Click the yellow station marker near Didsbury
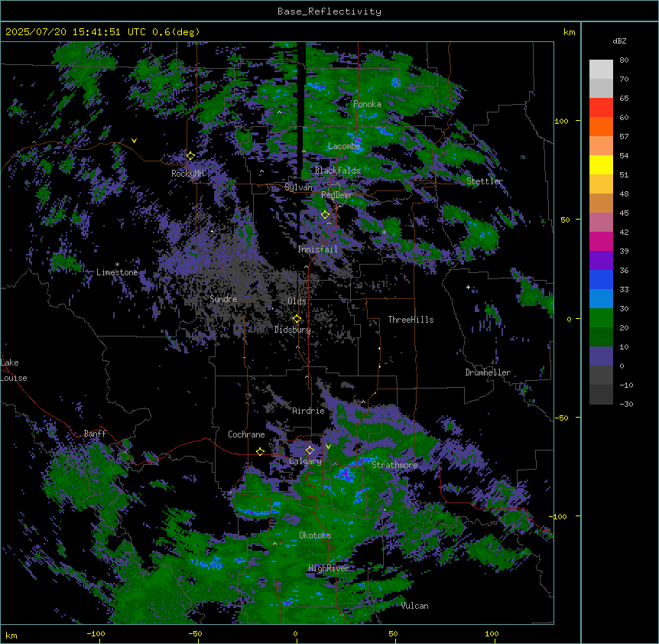 (x=297, y=319)
